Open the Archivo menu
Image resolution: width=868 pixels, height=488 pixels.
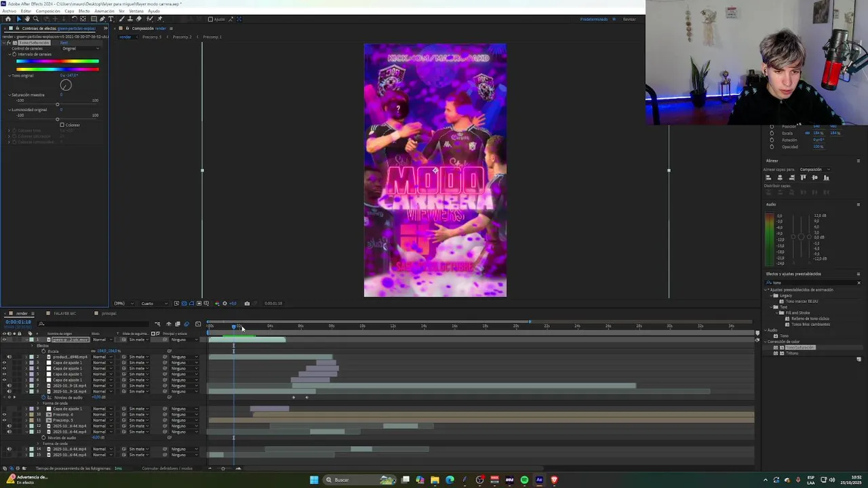(9, 11)
